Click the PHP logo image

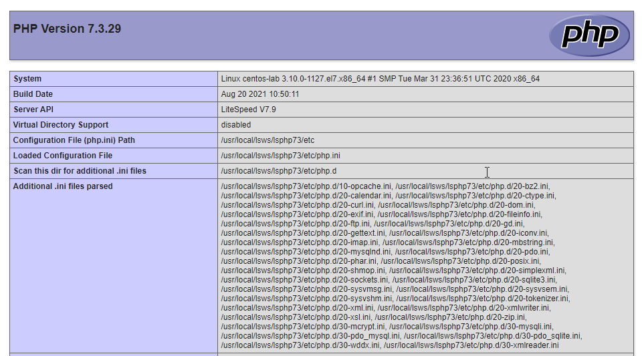click(x=589, y=35)
